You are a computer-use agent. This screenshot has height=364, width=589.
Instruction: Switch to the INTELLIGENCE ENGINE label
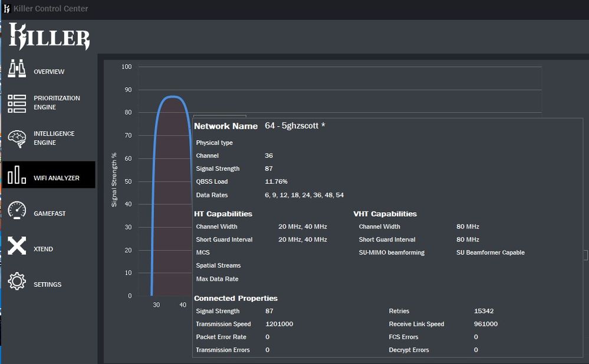click(54, 138)
